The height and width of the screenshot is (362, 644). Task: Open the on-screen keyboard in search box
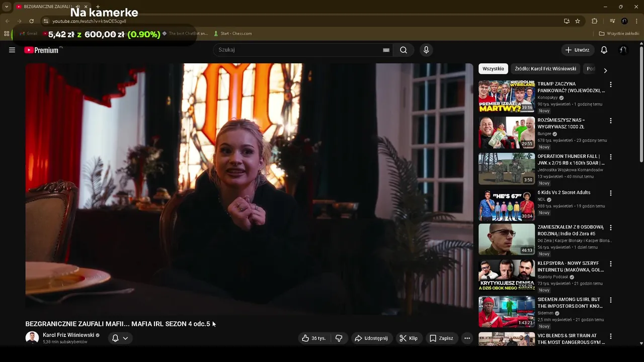[386, 50]
